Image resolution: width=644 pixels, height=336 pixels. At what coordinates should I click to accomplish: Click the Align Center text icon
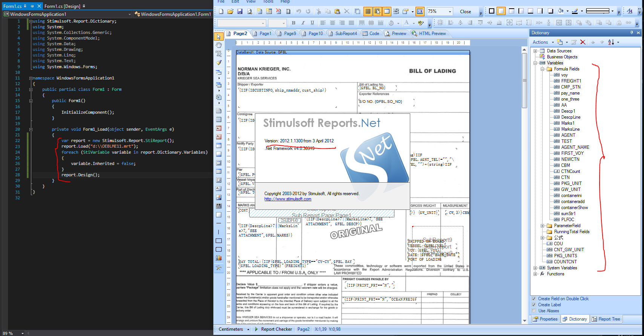[x=332, y=23]
